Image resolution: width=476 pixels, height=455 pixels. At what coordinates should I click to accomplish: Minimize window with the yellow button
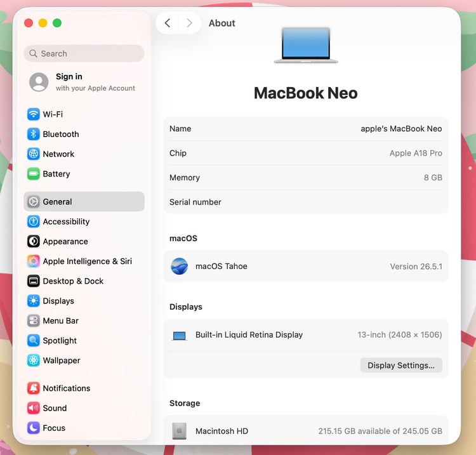coord(43,23)
